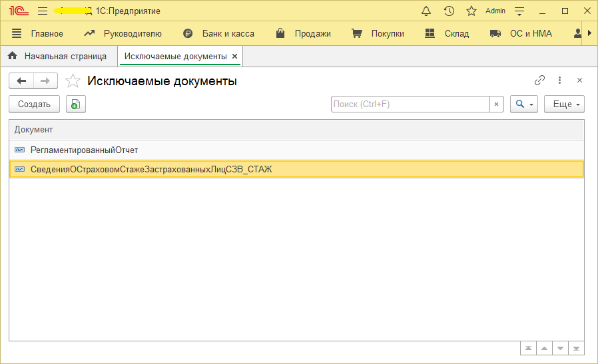Click the Создать button
The height and width of the screenshot is (364, 598).
[x=35, y=104]
